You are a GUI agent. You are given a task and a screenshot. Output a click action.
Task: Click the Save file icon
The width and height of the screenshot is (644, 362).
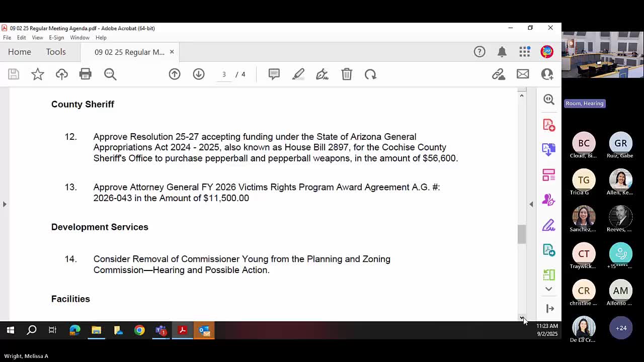click(x=14, y=74)
